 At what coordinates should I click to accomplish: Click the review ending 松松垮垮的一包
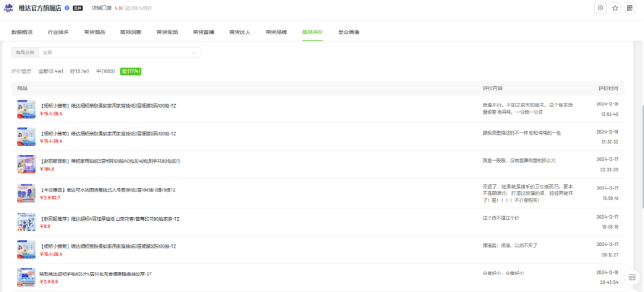(522, 133)
